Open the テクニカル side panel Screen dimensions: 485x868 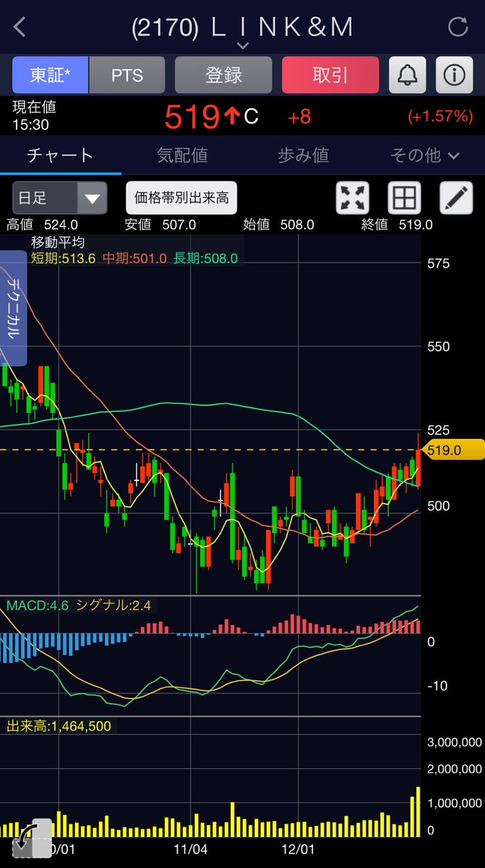tap(13, 307)
